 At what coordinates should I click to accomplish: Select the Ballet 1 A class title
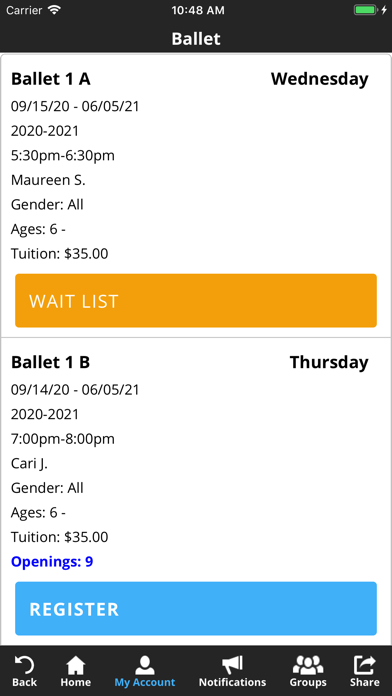[x=51, y=79]
